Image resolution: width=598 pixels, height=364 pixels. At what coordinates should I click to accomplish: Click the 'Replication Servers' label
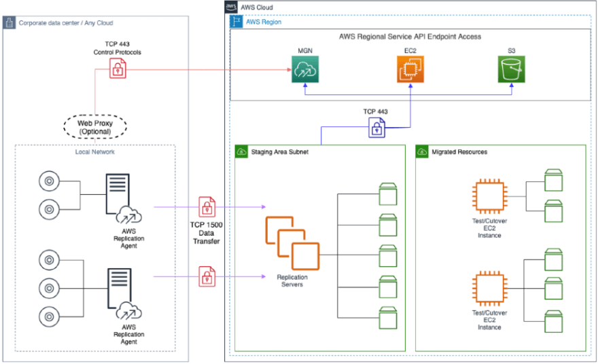click(x=292, y=280)
